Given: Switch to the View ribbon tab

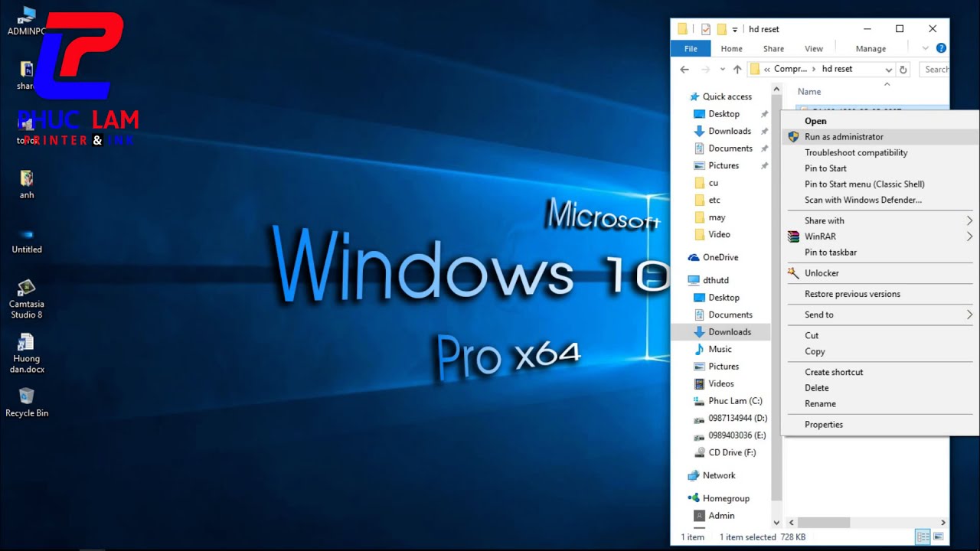Looking at the screenshot, I should coord(814,48).
